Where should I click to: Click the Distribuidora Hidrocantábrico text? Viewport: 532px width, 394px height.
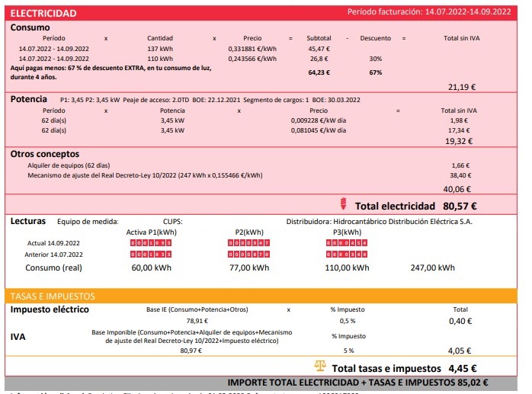coord(380,222)
